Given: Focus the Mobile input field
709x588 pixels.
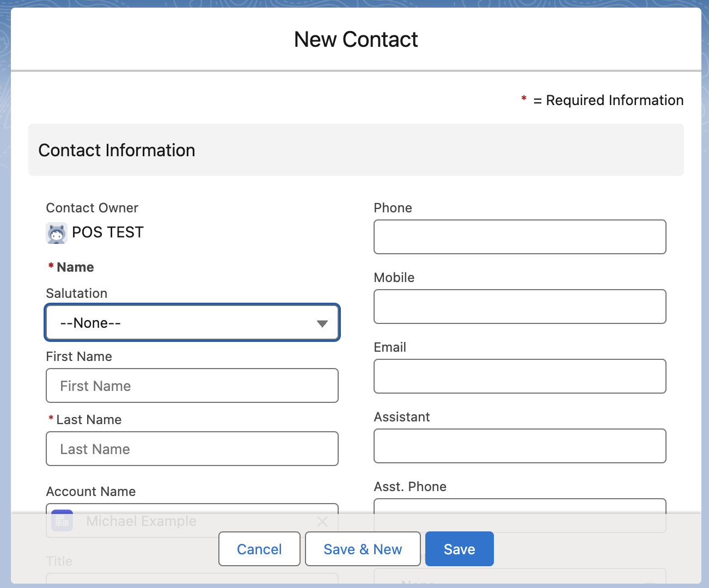Looking at the screenshot, I should [520, 307].
